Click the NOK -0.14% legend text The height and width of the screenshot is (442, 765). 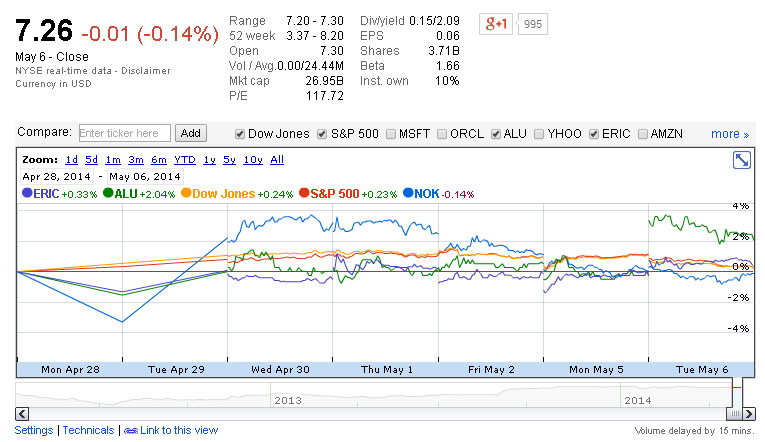click(444, 194)
